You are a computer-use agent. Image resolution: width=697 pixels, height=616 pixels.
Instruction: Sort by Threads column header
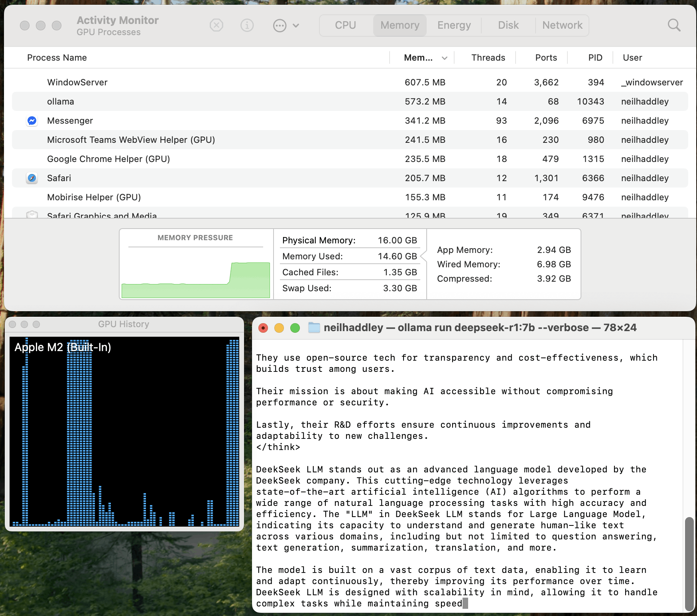coord(488,58)
